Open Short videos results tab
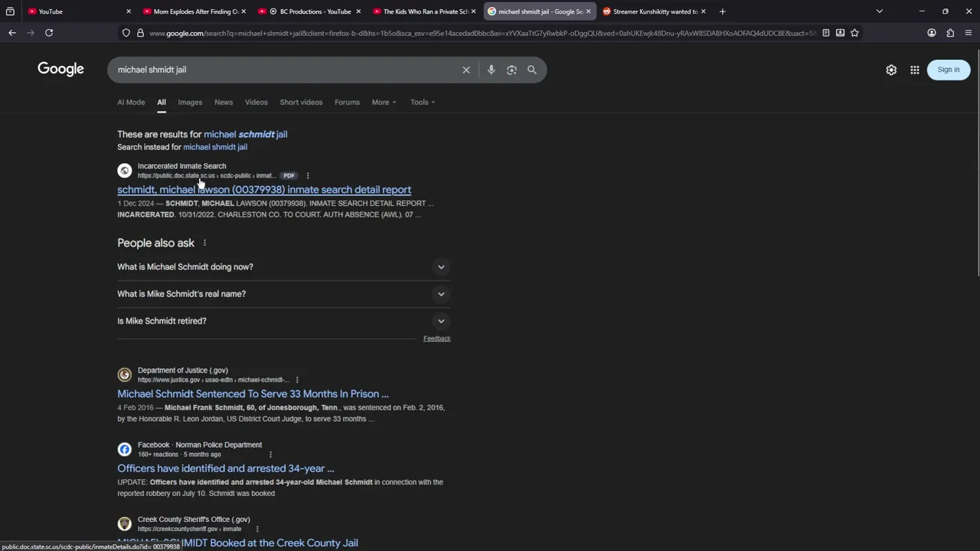This screenshot has width=980, height=551. 301,103
